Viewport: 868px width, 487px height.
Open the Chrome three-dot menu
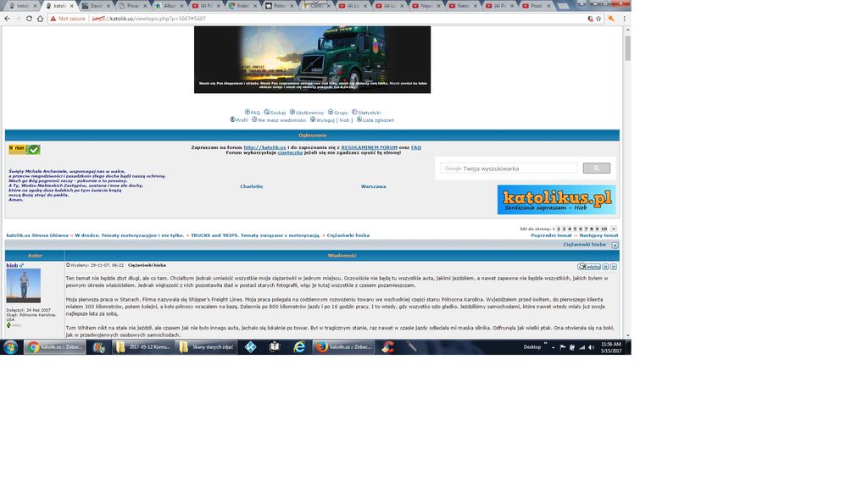click(625, 19)
